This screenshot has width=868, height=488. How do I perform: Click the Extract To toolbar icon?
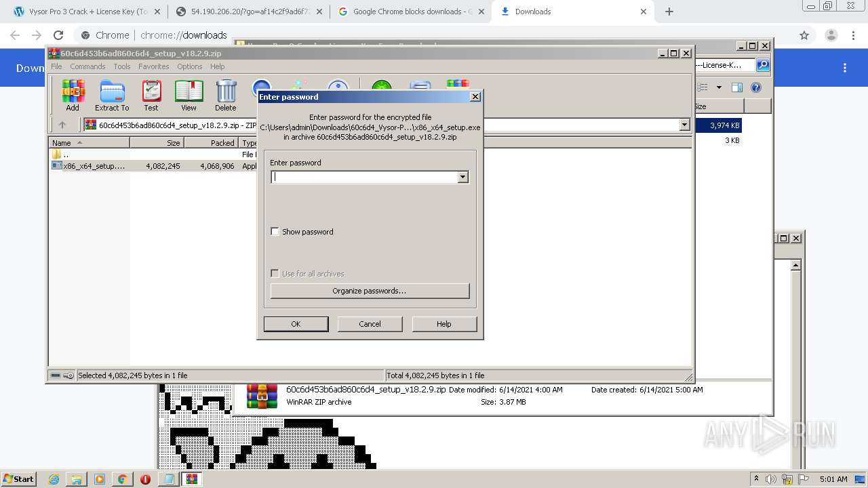point(112,95)
